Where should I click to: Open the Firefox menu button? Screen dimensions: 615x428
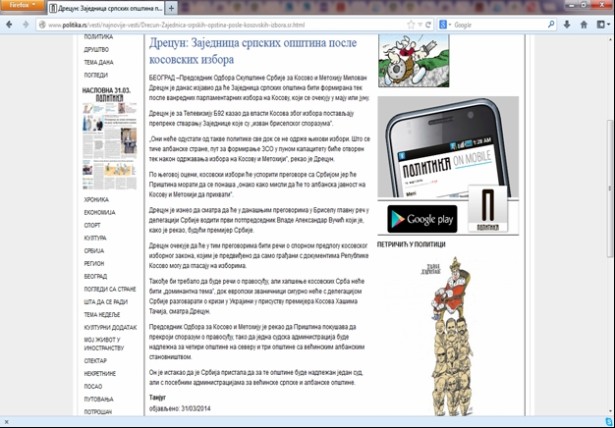[x=22, y=5]
